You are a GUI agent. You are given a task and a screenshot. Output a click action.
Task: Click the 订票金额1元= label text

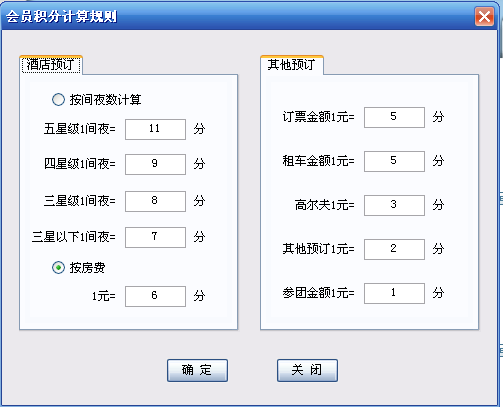(318, 117)
